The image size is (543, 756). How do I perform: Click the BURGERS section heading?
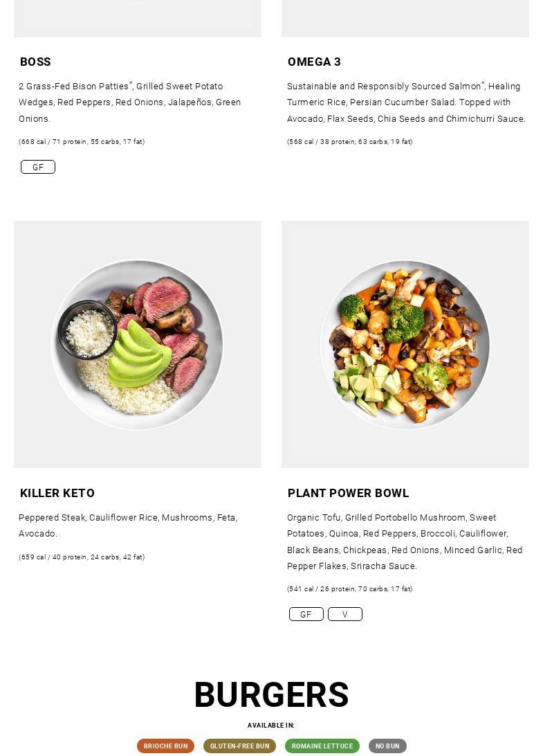pos(271,694)
